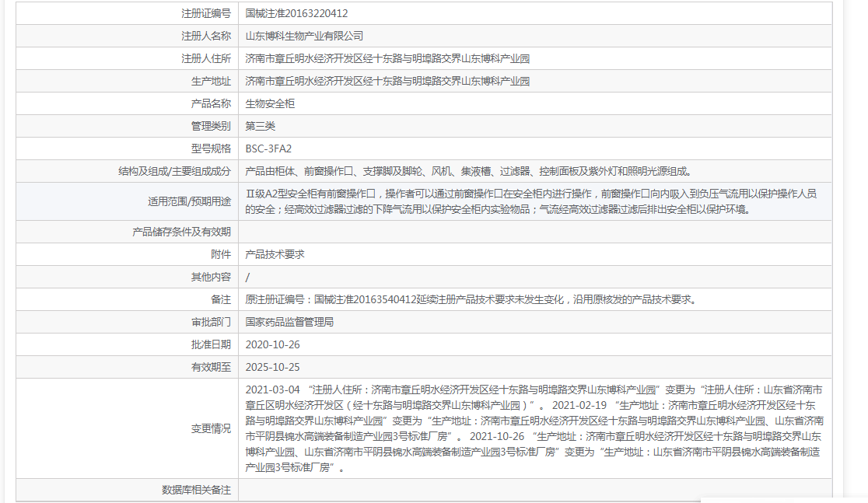Click the 有效期至 label
Image resolution: width=868 pixels, height=503 pixels.
point(211,368)
